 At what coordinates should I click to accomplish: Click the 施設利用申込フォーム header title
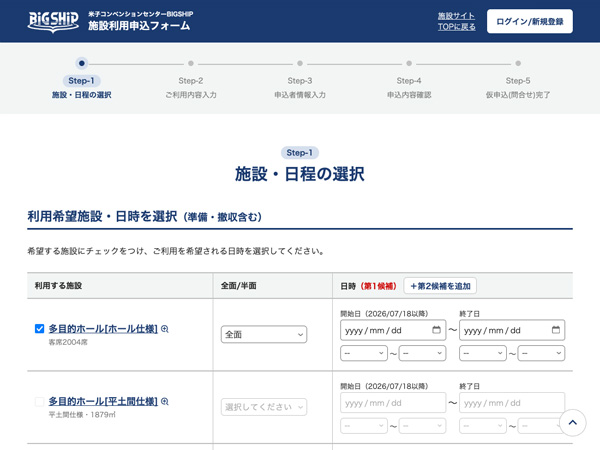139,26
